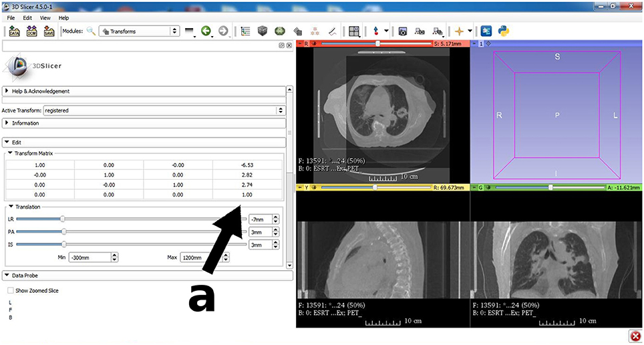Select matrix cell with value 2.74
This screenshot has width=644, height=345.
(247, 185)
